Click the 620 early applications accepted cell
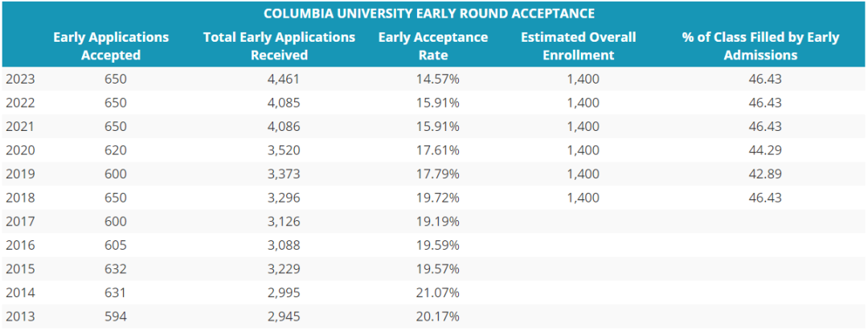 (x=116, y=149)
